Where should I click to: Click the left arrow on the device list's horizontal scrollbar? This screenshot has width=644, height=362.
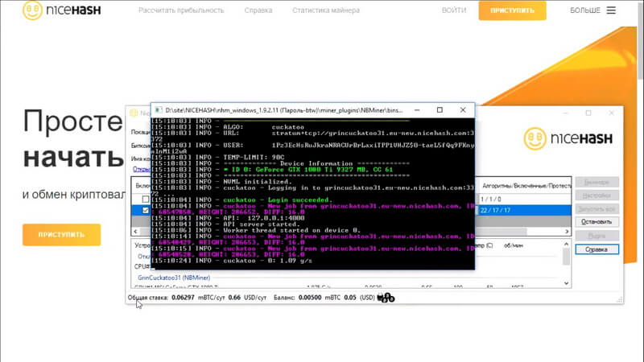tap(135, 232)
